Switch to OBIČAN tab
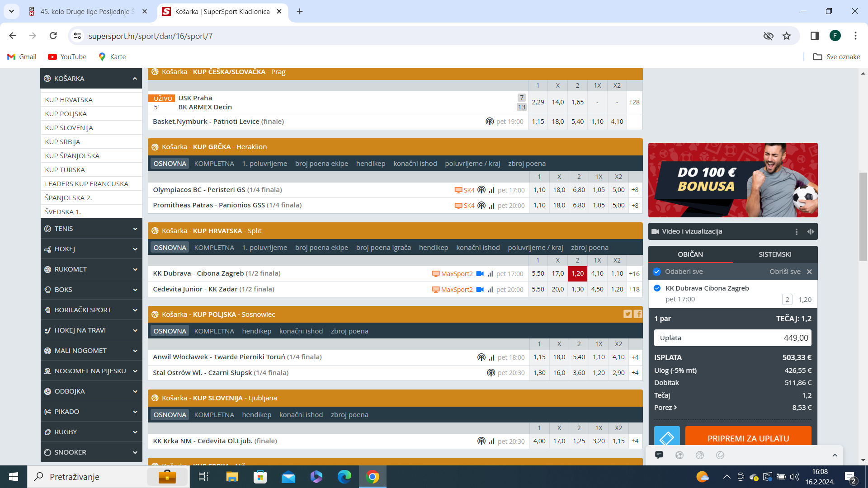The width and height of the screenshot is (868, 488). tap(690, 254)
